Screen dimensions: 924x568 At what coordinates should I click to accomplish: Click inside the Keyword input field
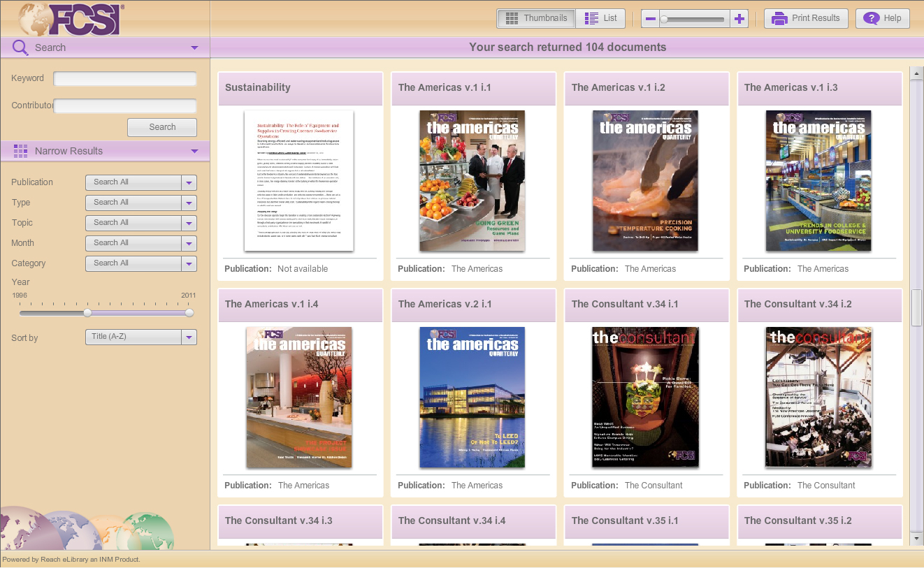tap(125, 79)
